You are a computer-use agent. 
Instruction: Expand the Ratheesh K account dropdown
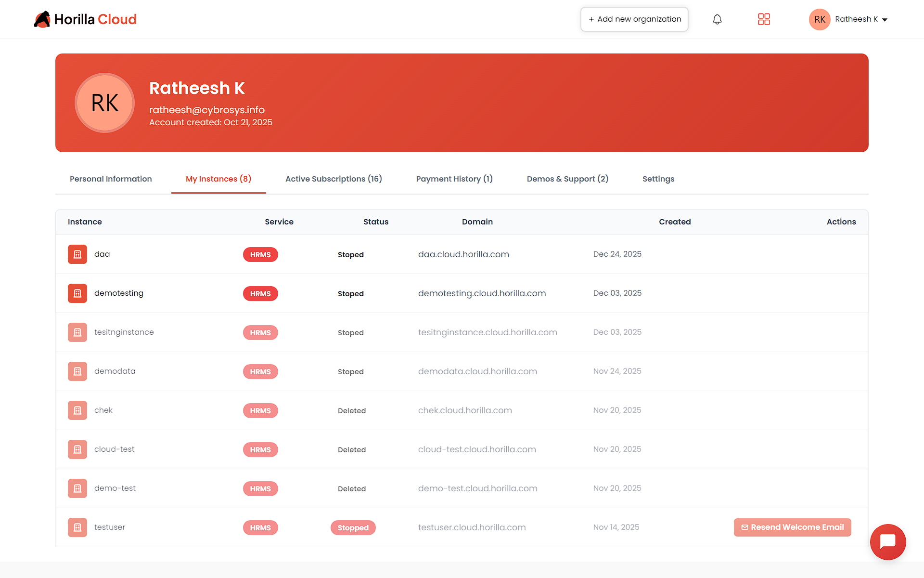point(861,19)
